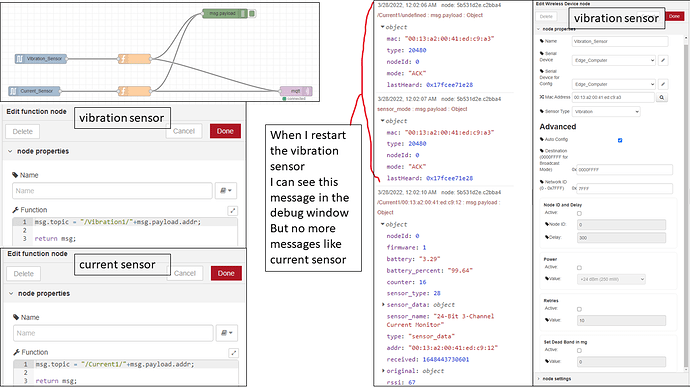The width and height of the screenshot is (690, 388).
Task: Select the function node after Vibration_Sensor
Action: (x=134, y=59)
